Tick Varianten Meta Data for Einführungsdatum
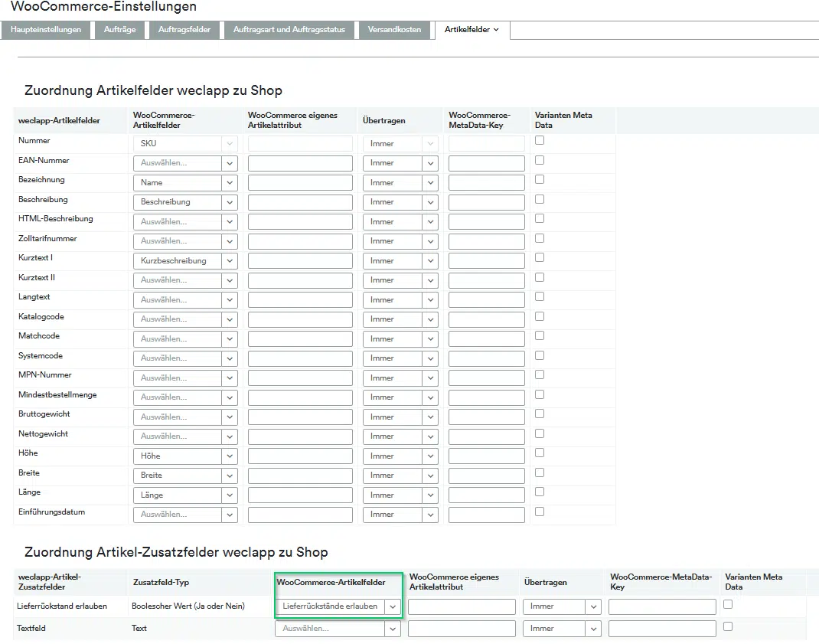Screen dimensions: 819x644 pyautogui.click(x=540, y=512)
